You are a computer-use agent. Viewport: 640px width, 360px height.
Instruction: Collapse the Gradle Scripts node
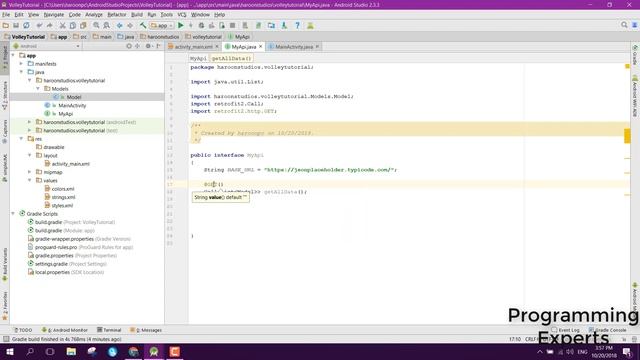coord(13,214)
